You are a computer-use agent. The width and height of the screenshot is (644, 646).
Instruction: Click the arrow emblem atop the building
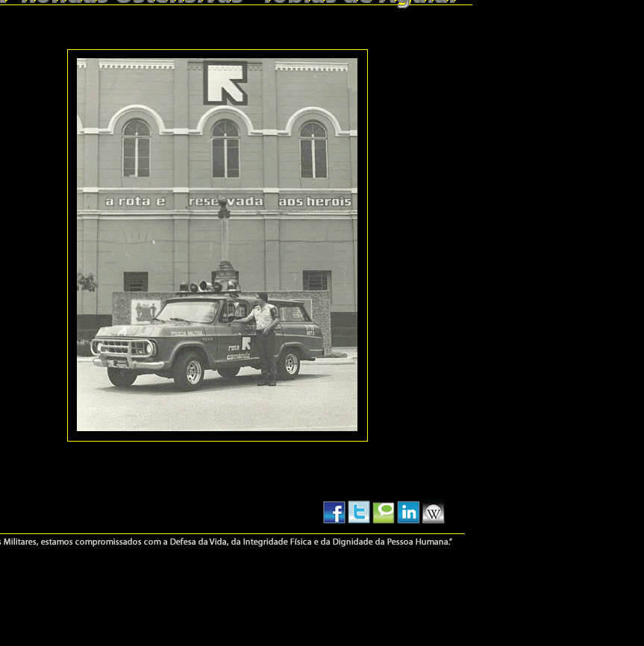225,82
